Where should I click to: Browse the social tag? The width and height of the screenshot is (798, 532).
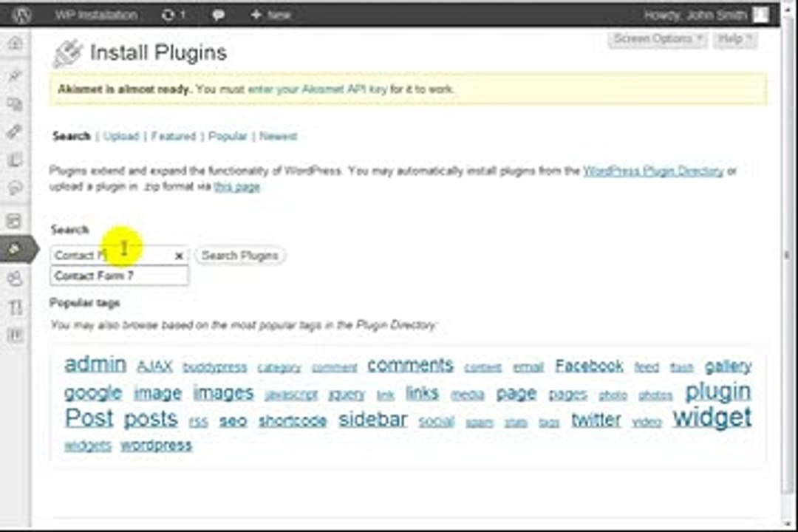click(x=436, y=421)
